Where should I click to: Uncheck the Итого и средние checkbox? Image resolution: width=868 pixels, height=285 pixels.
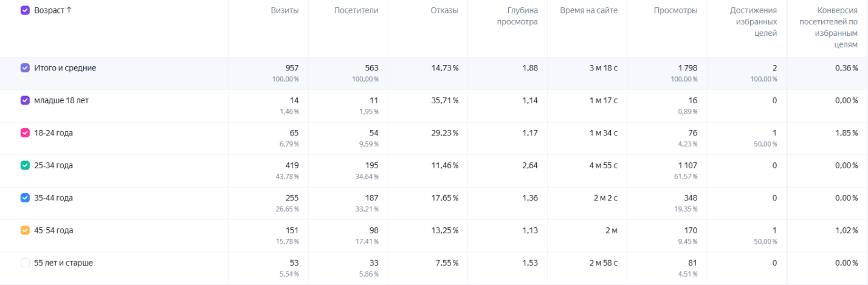(25, 68)
